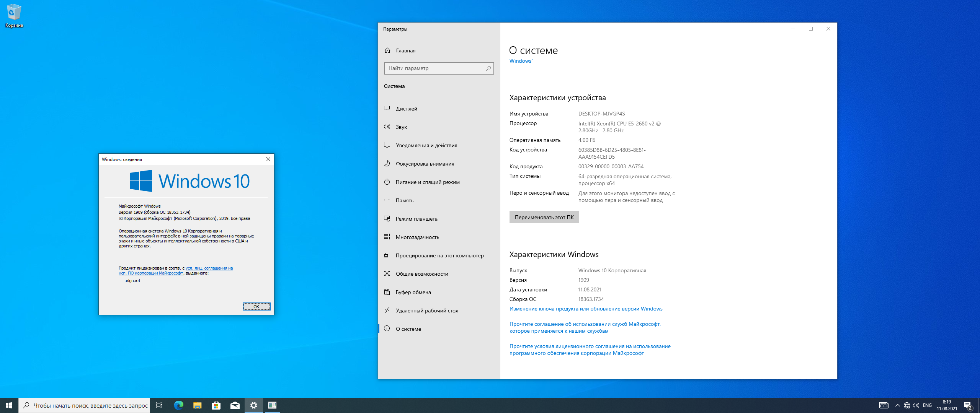Click the Power and sleep icon
Screen dimensions: 980x413
pos(387,182)
